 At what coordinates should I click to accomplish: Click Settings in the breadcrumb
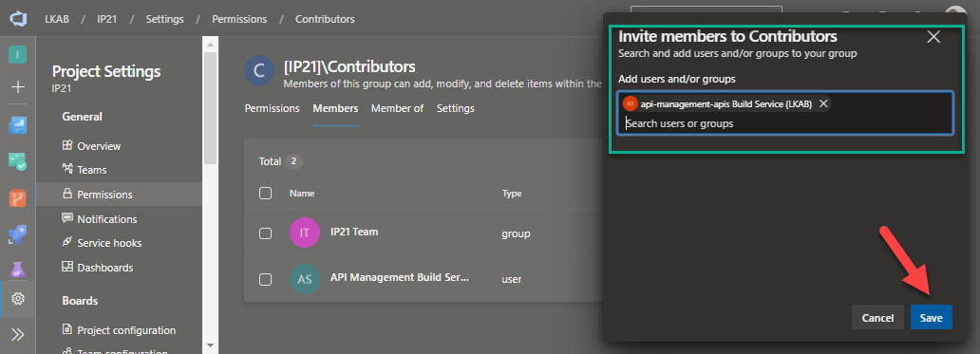pyautogui.click(x=165, y=19)
